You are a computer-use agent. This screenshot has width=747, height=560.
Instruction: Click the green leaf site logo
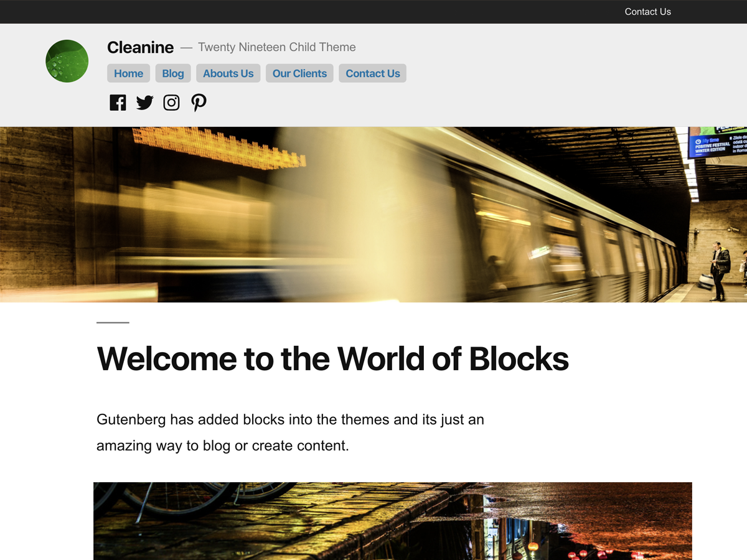coord(67,61)
